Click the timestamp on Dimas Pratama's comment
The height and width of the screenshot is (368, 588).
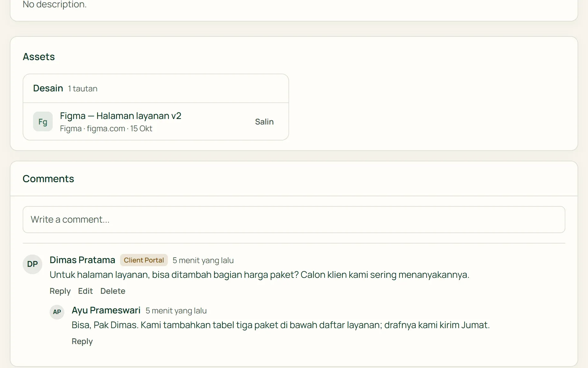click(203, 260)
